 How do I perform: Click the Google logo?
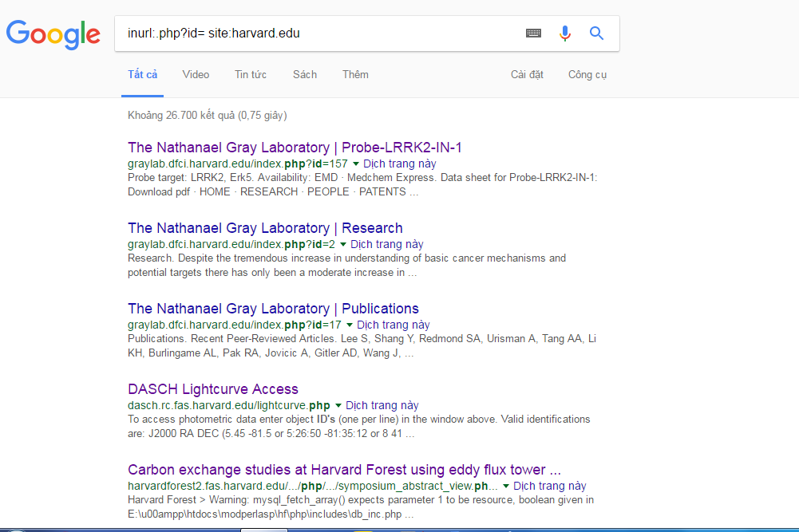pos(53,34)
